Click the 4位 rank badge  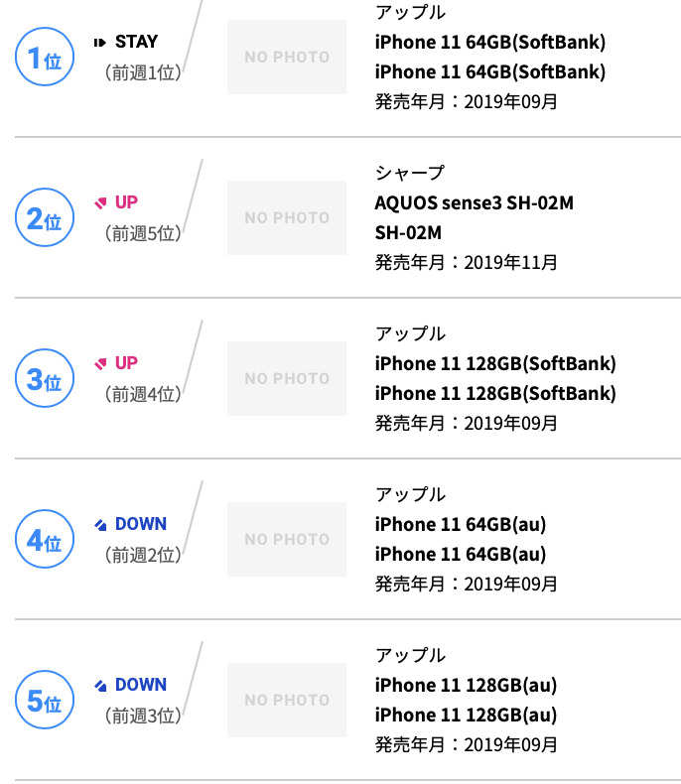point(45,539)
